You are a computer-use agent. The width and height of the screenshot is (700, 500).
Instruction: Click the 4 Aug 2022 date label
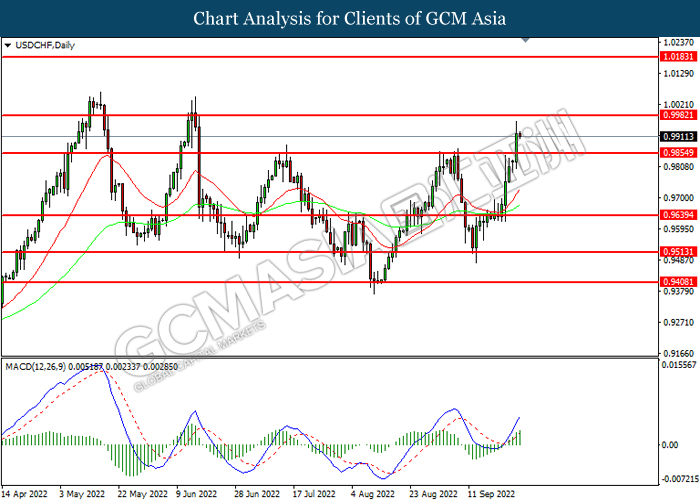[x=373, y=494]
